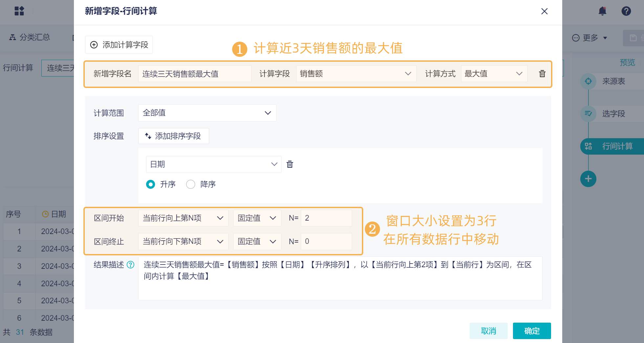Click the notification bell icon

click(602, 11)
